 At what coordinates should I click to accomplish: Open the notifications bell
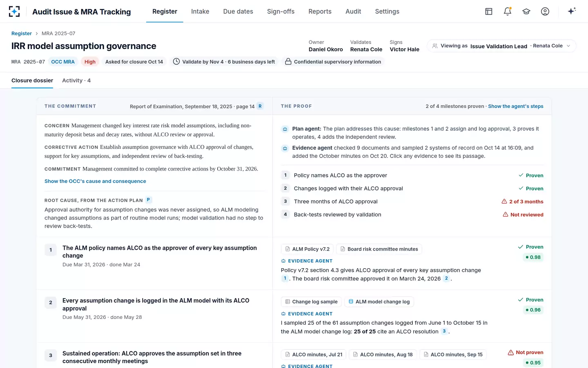click(508, 11)
